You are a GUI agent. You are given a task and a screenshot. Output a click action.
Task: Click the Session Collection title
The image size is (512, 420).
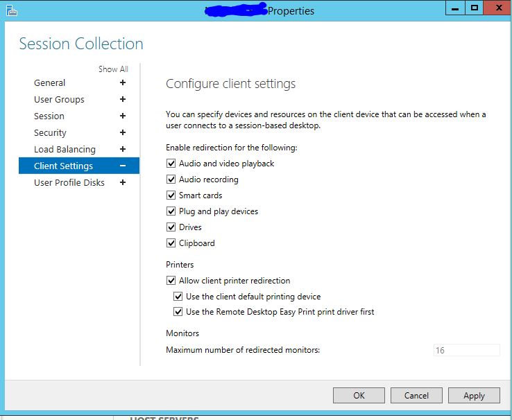(81, 44)
